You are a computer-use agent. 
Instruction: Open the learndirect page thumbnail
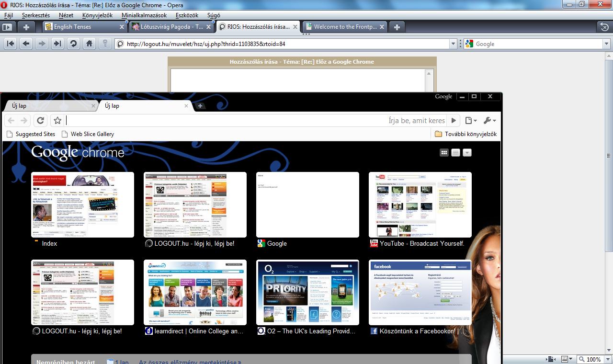[x=195, y=292]
